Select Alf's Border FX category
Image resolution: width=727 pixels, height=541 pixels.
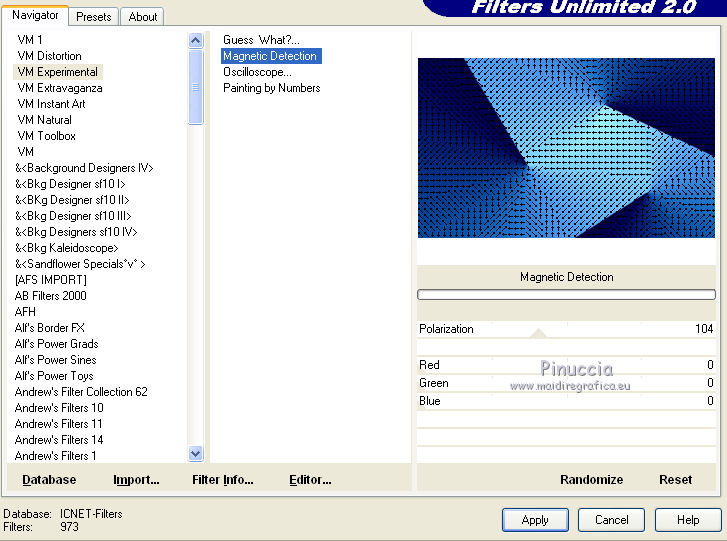(50, 328)
